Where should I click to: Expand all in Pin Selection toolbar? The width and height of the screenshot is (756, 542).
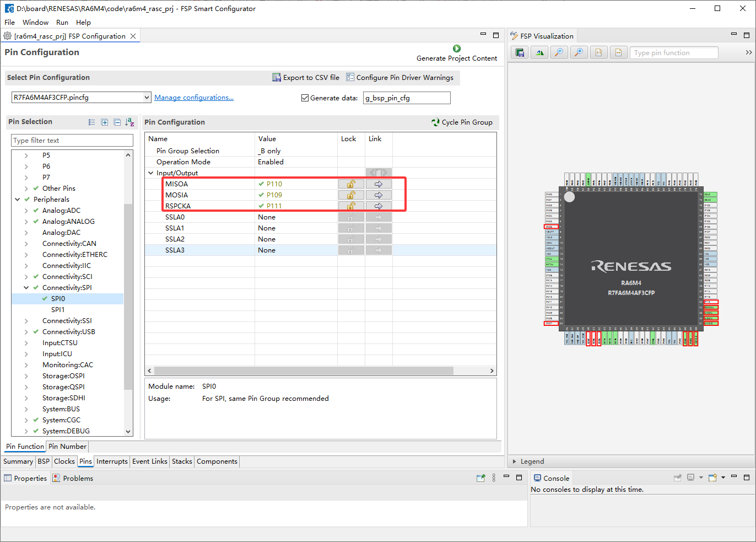(x=105, y=122)
